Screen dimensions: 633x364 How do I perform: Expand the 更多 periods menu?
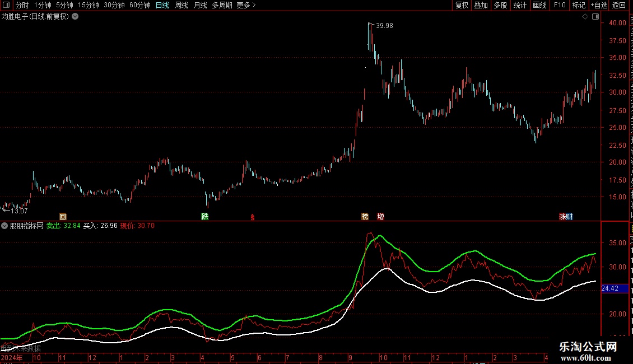246,5
